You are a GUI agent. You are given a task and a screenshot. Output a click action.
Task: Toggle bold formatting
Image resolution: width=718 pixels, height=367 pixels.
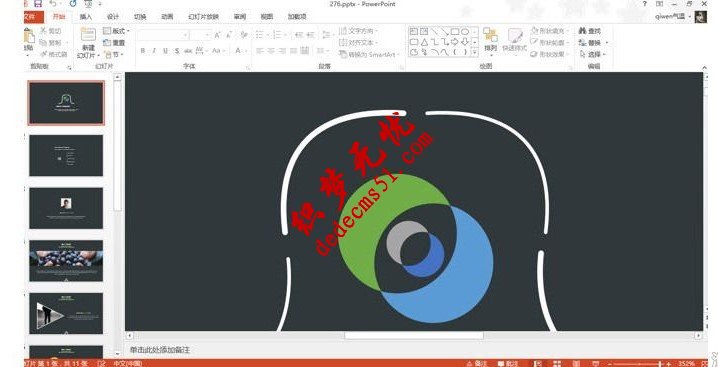[x=142, y=51]
